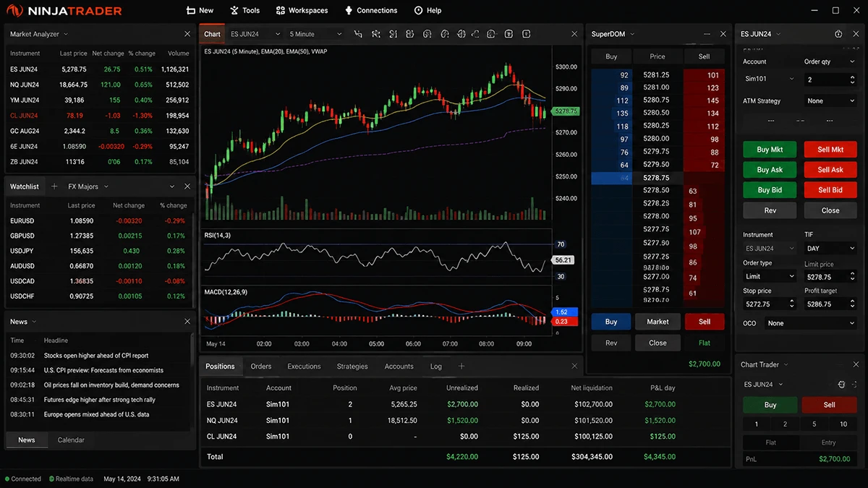Viewport: 868px width, 488px height.
Task: Adjust the Stop price 5272.75 stepper
Action: pyautogui.click(x=791, y=304)
